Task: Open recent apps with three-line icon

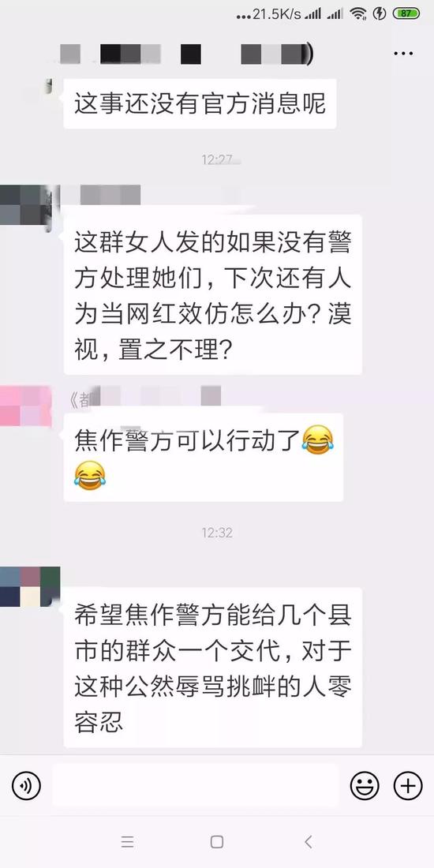Action: coord(127,842)
